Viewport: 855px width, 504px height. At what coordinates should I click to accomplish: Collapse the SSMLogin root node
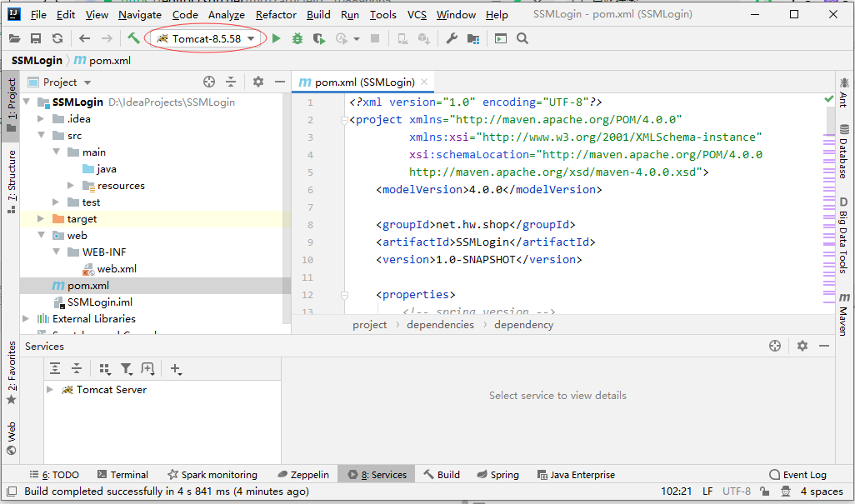[x=26, y=102]
